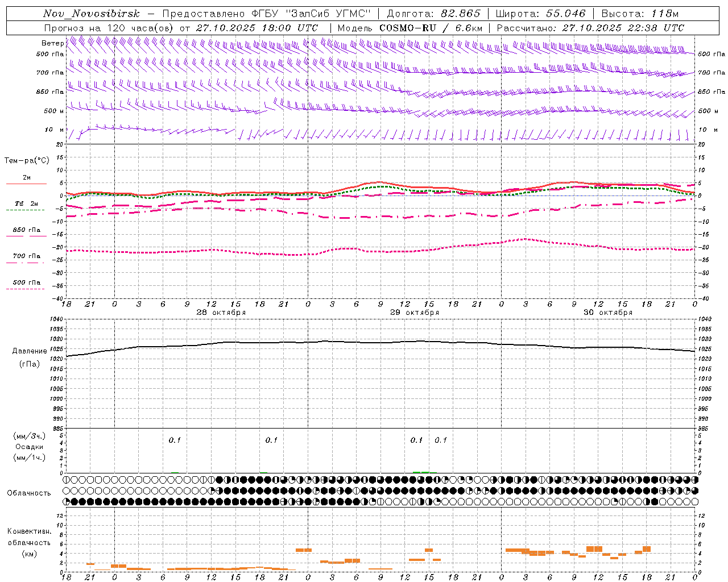Click the black pressure curve line

[381, 343]
